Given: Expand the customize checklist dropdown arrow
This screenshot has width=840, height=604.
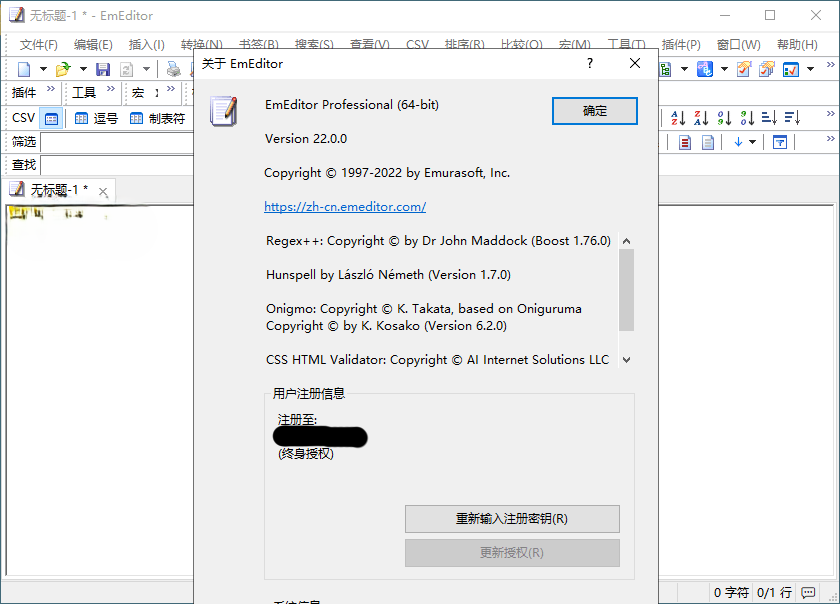Looking at the screenshot, I should (x=811, y=69).
